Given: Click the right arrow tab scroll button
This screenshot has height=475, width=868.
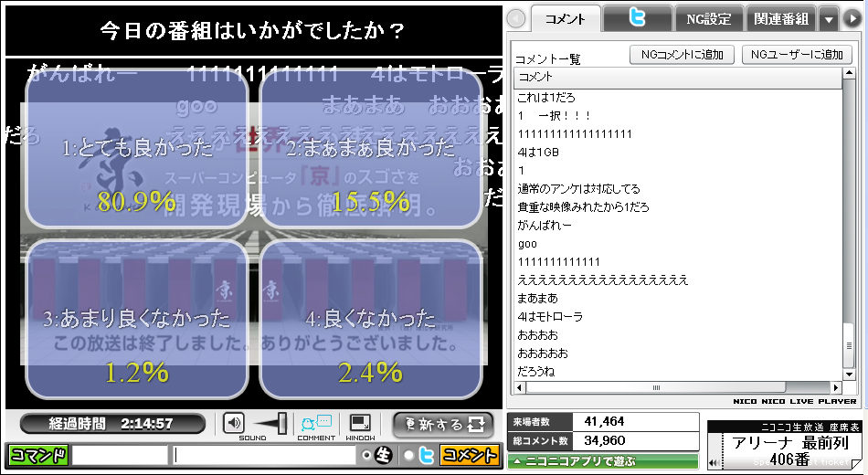Looking at the screenshot, I should (x=852, y=19).
